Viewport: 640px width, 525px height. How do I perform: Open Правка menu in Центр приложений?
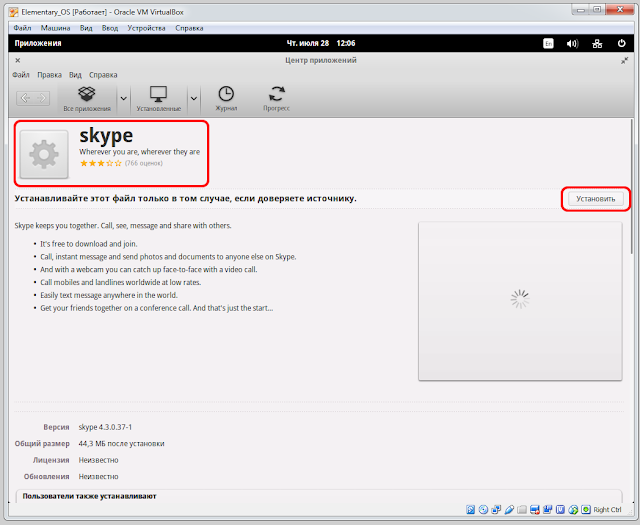(x=49, y=75)
